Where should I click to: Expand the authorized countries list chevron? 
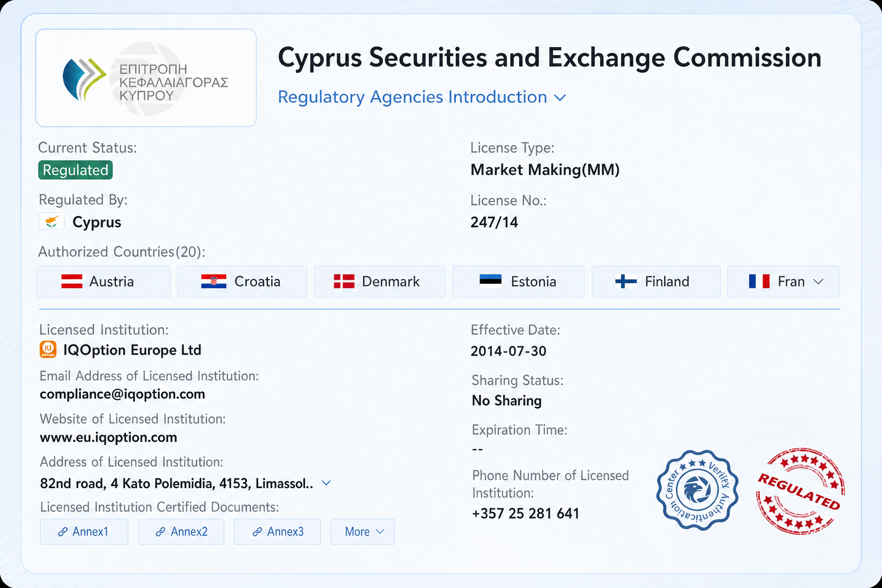point(819,281)
